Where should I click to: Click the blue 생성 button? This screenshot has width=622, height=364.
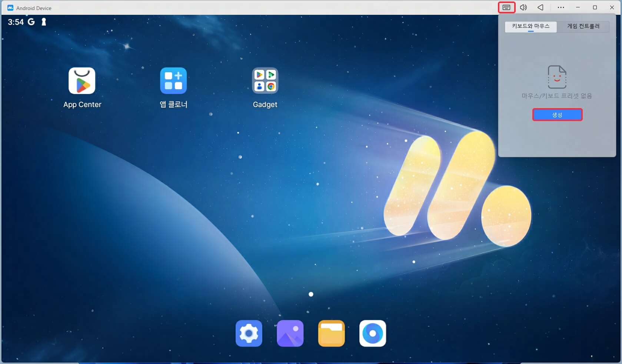(x=557, y=115)
